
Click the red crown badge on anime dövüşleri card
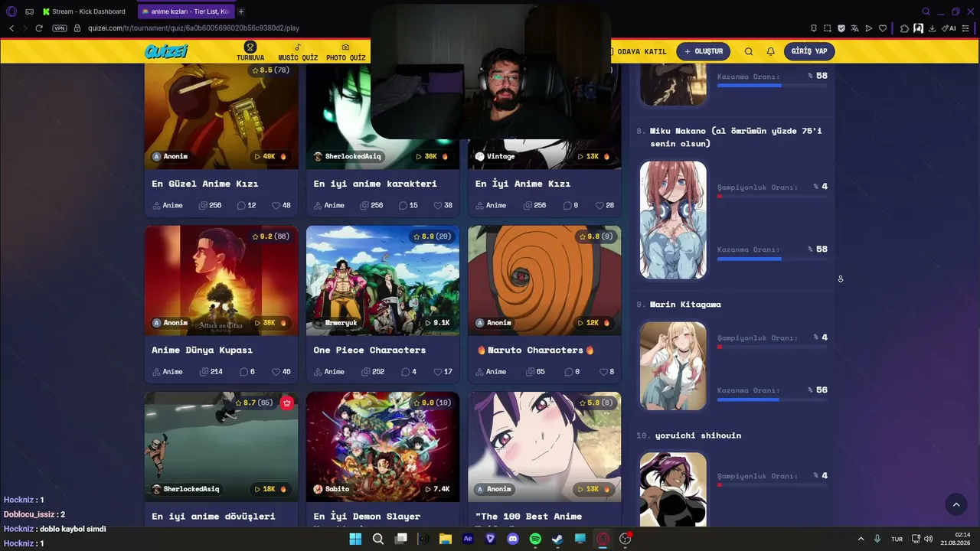(287, 403)
